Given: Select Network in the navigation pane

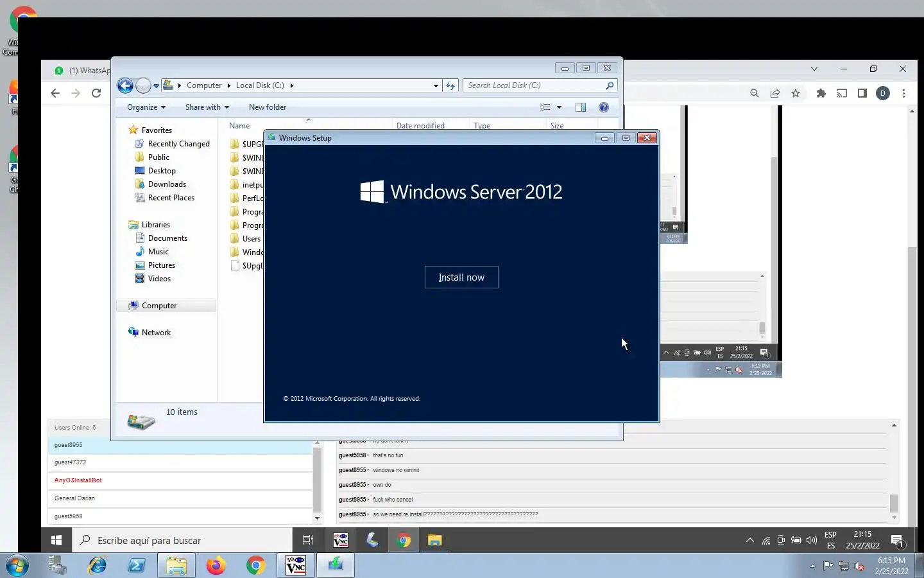Looking at the screenshot, I should pos(156,333).
